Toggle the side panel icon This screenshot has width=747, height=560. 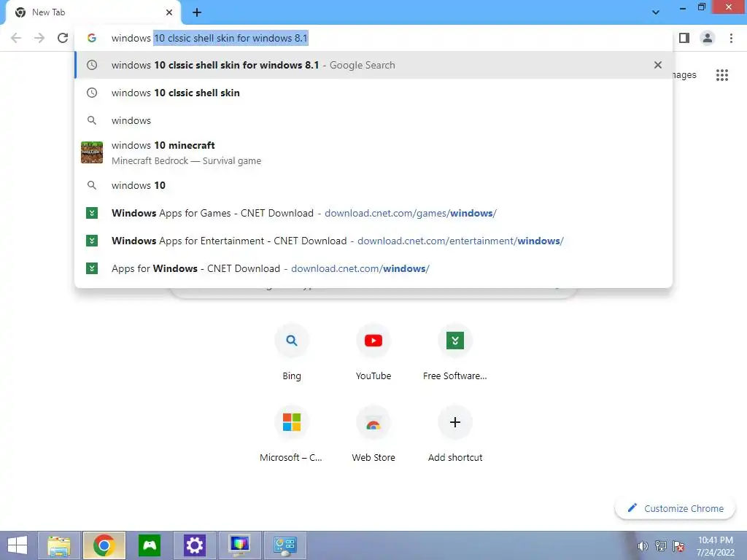pos(684,38)
